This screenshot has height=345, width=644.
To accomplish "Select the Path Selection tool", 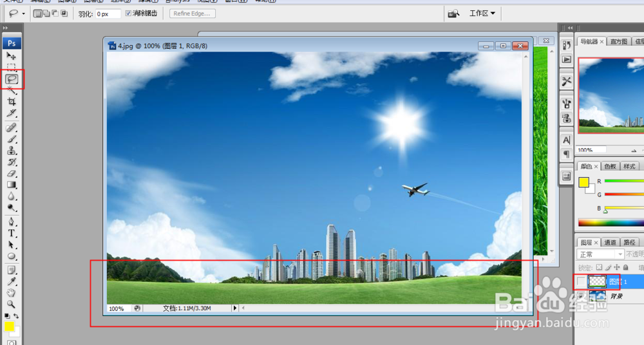I will (11, 245).
